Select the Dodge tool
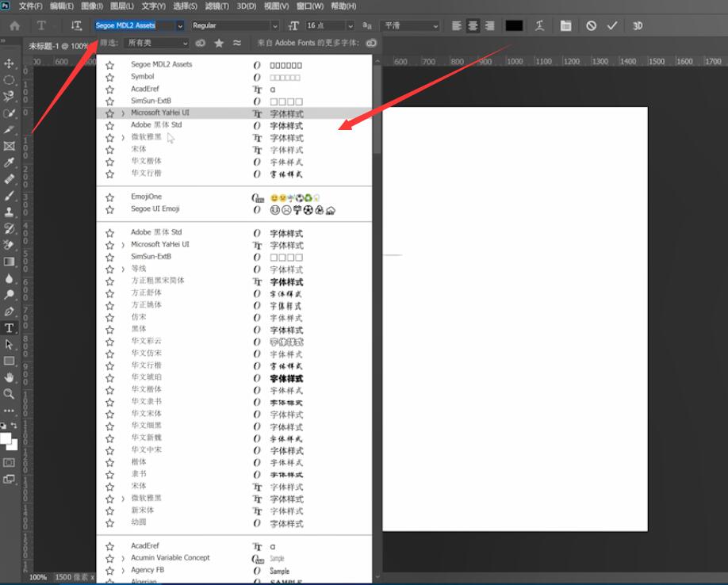 [9, 295]
